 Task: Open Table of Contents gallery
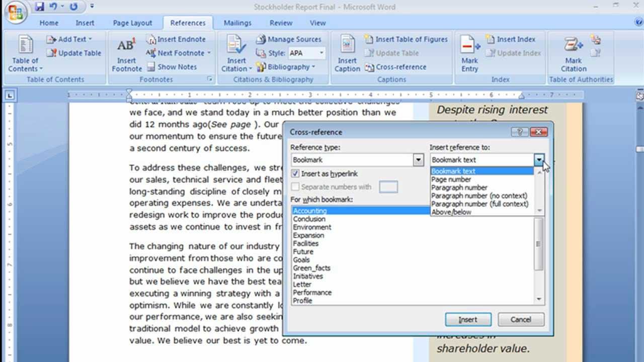[25, 54]
